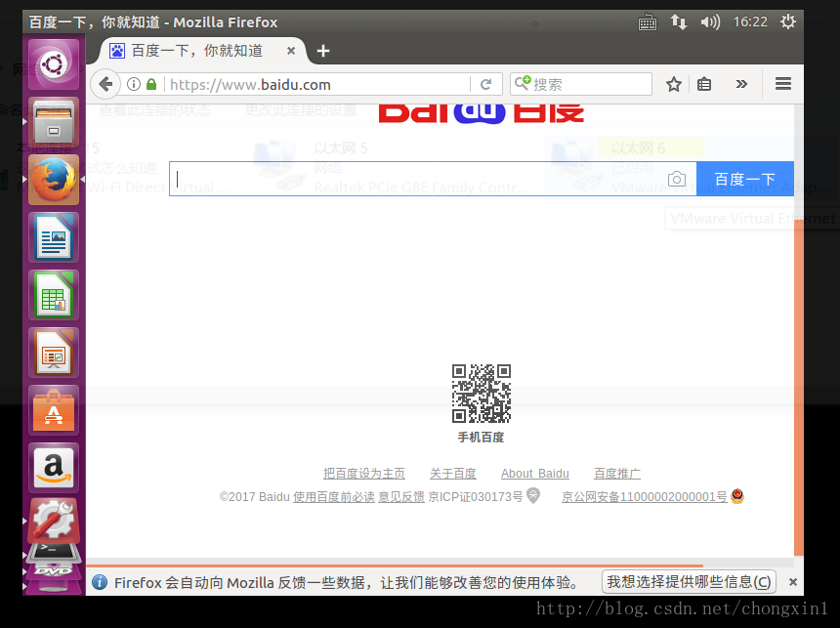This screenshot has width=840, height=628.
Task: Open the About Baidu link
Action: click(x=535, y=474)
